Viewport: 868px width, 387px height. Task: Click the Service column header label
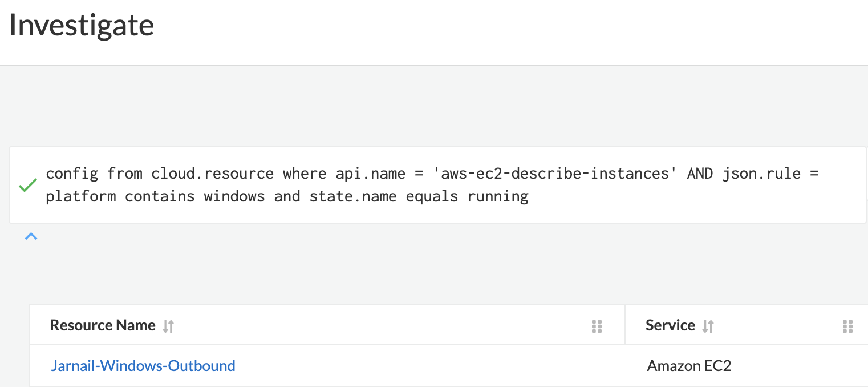[670, 325]
